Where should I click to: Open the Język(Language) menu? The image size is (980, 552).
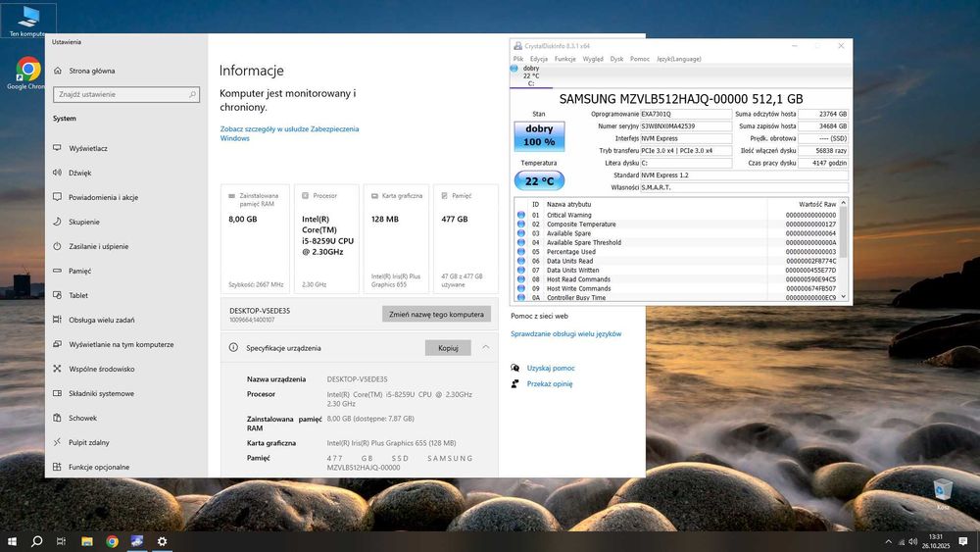(x=679, y=59)
